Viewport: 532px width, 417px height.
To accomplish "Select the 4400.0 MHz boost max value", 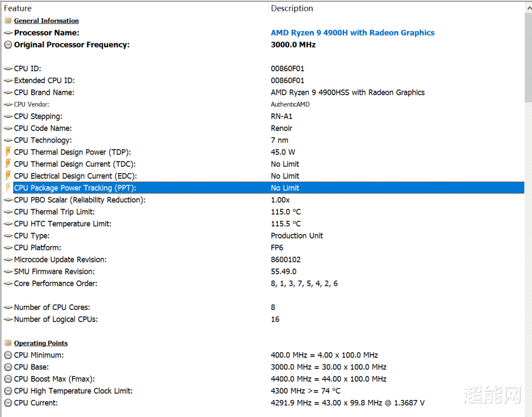I will tap(328, 379).
